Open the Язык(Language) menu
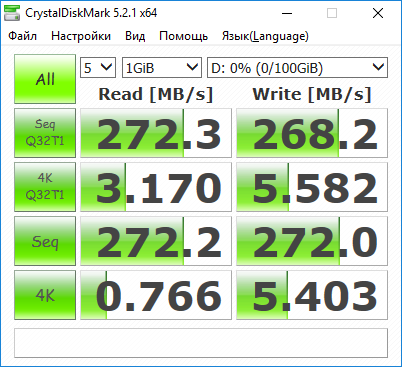Screen dimensions: 402x367 (x=265, y=36)
